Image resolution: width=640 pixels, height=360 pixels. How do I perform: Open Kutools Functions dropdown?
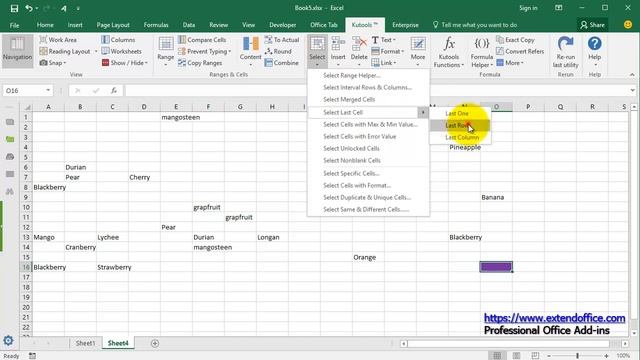tap(449, 51)
